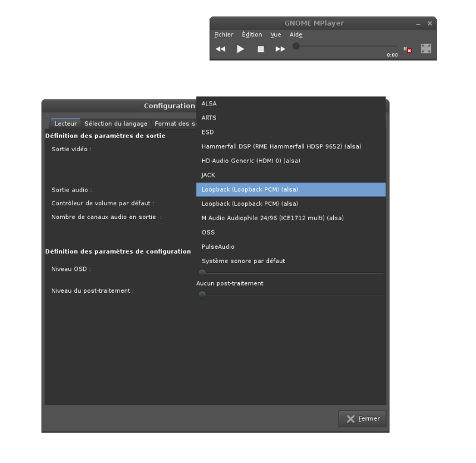The width and height of the screenshot is (476, 463).
Task: Select Système sonore par défaut
Action: (291, 261)
